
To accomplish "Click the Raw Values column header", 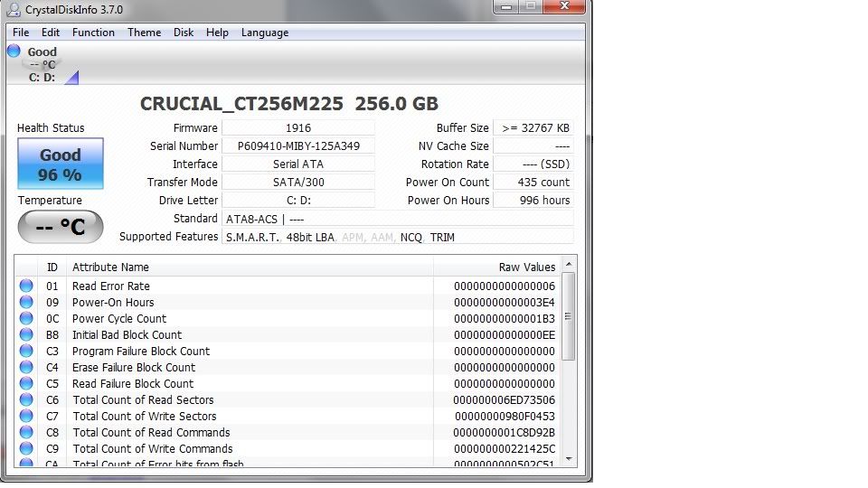I will coord(496,267).
